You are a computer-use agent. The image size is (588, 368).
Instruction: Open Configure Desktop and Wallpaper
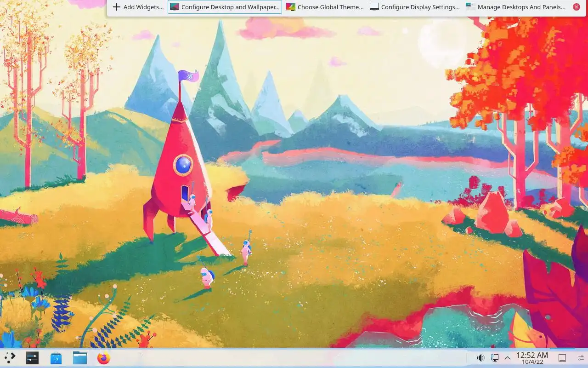(x=225, y=7)
